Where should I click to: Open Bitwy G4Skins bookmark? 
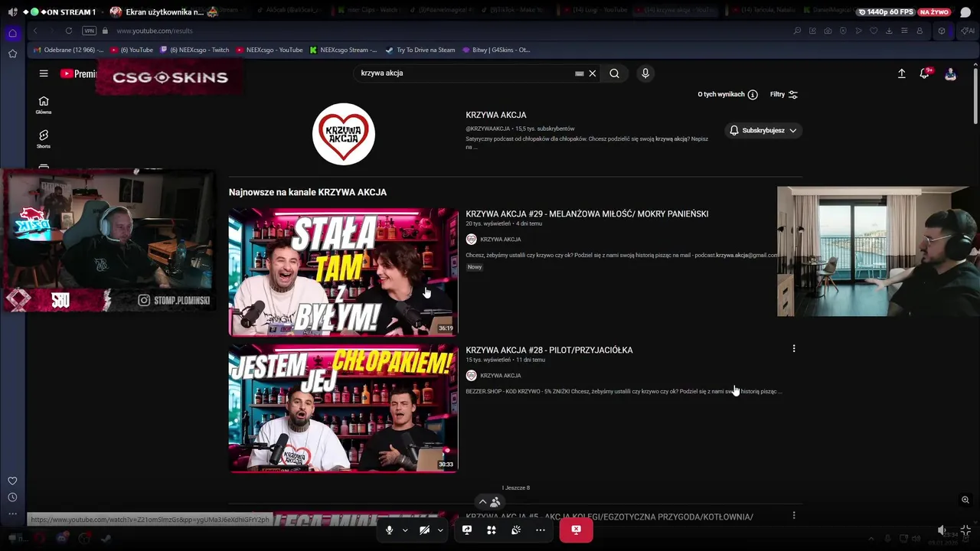click(496, 50)
